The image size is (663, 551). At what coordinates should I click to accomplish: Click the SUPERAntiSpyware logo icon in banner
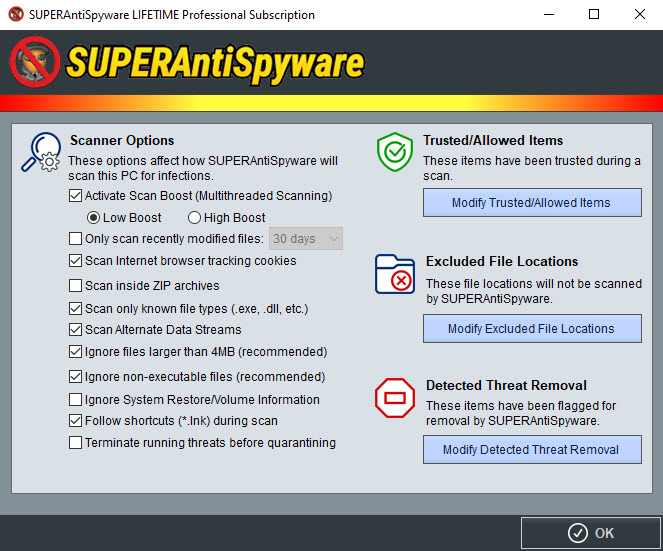tap(35, 62)
